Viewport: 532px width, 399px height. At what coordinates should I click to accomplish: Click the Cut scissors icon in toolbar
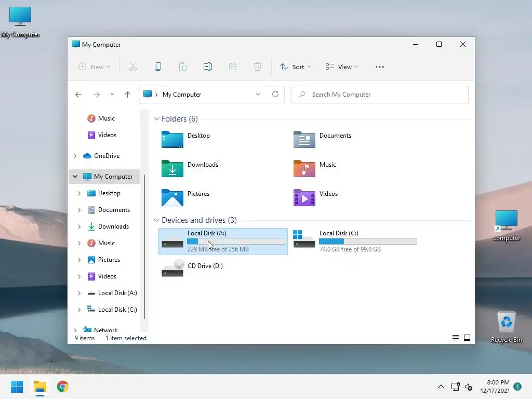click(132, 67)
